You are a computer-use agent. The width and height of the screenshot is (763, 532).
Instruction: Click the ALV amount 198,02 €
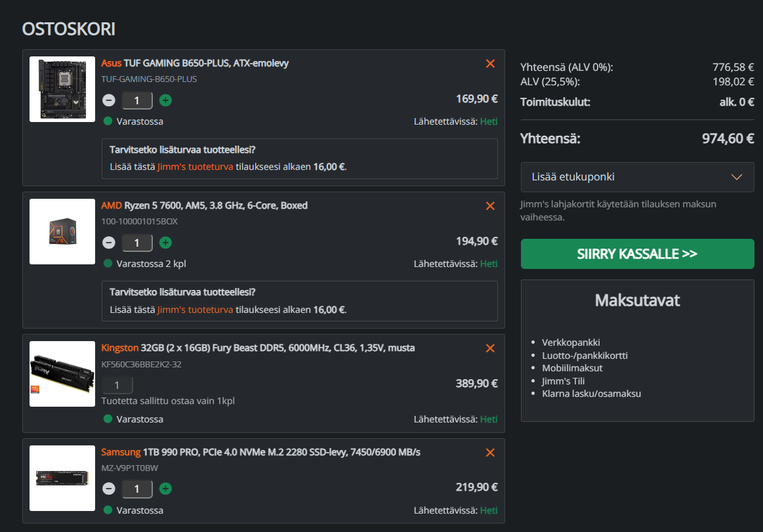733,82
